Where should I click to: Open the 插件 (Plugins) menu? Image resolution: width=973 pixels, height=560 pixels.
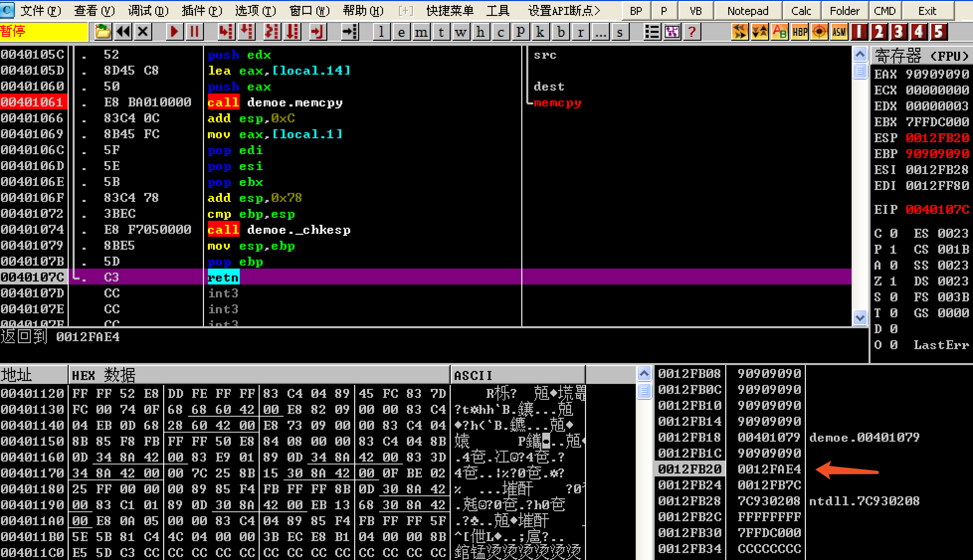point(201,10)
